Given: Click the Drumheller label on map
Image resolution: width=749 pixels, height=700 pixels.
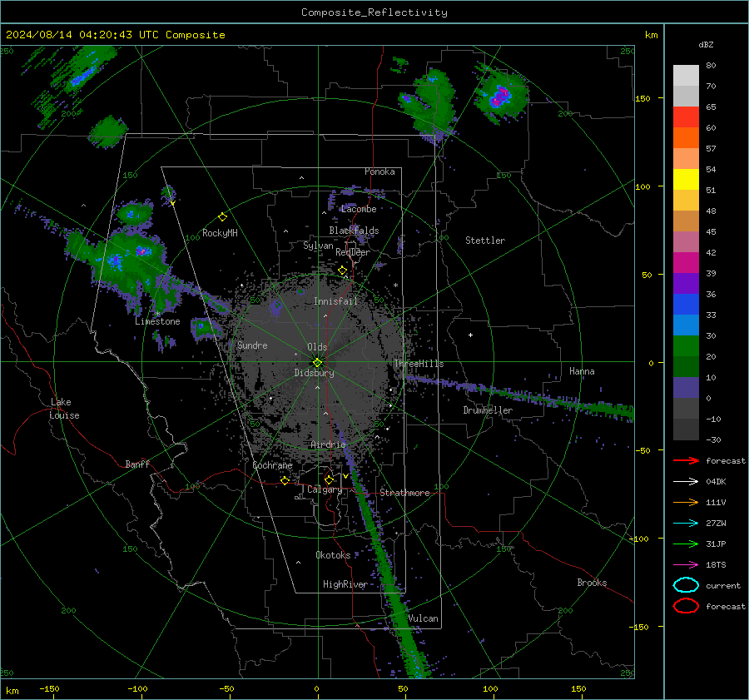Looking at the screenshot, I should coord(488,410).
